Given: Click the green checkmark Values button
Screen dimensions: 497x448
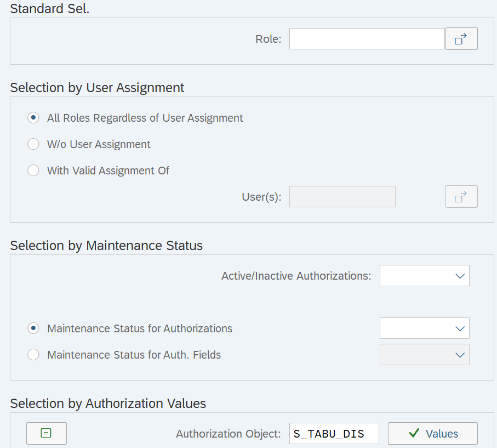Looking at the screenshot, I should coord(432,433).
